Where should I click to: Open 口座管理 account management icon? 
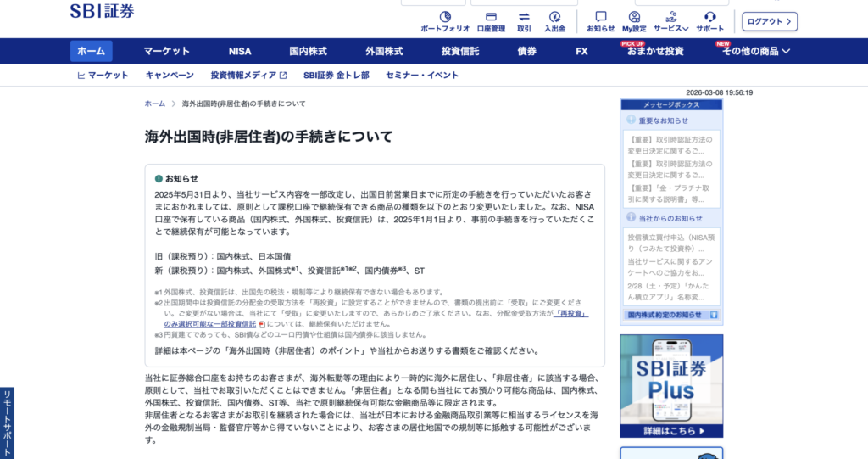point(491,21)
